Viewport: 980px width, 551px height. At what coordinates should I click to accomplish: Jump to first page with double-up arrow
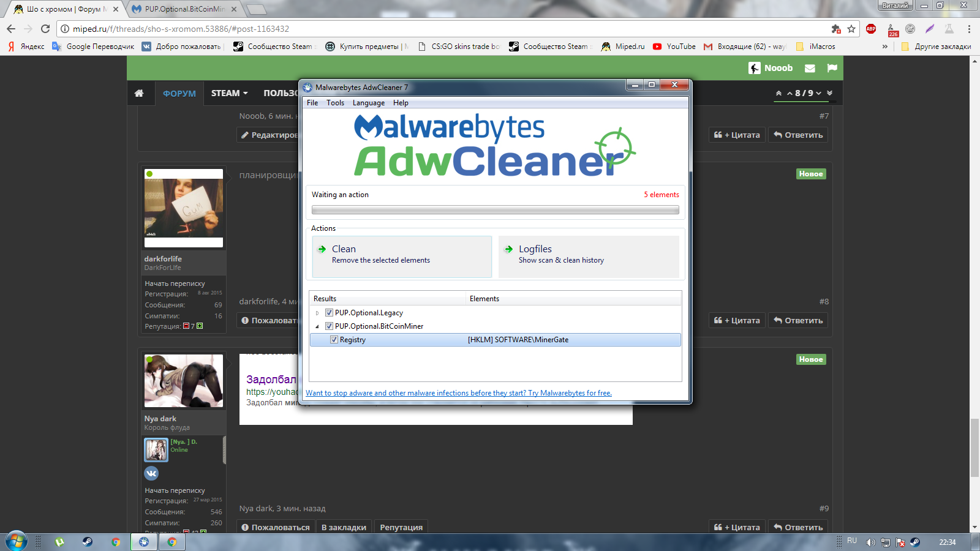778,93
